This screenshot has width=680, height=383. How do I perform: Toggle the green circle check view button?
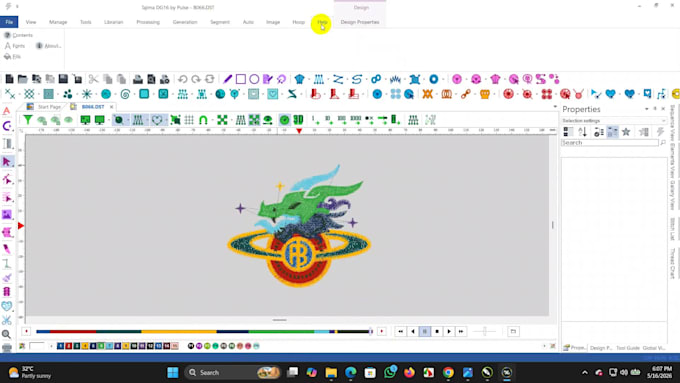pos(284,120)
